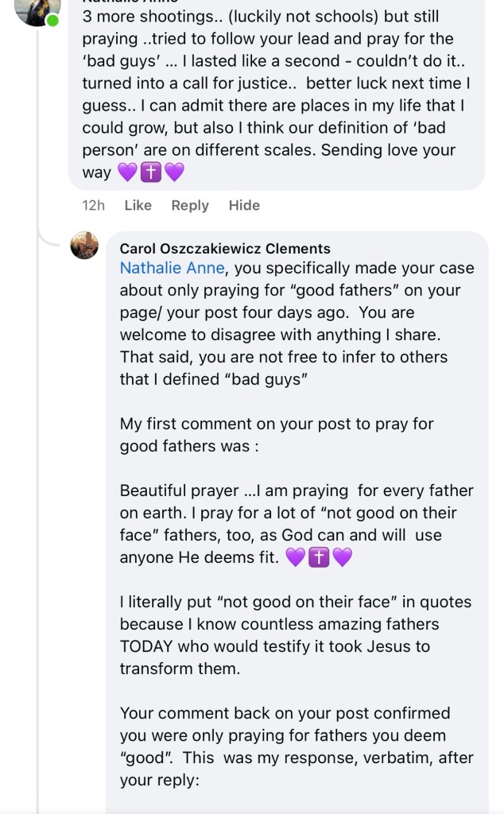
Task: Open Carol's profile picture avatar
Action: [x=84, y=246]
